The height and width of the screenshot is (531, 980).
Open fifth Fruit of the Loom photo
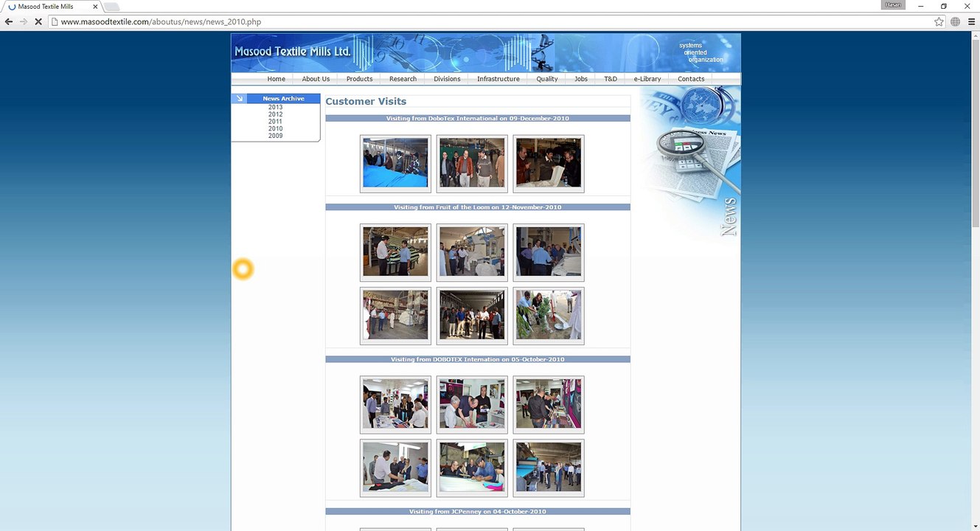(x=472, y=316)
